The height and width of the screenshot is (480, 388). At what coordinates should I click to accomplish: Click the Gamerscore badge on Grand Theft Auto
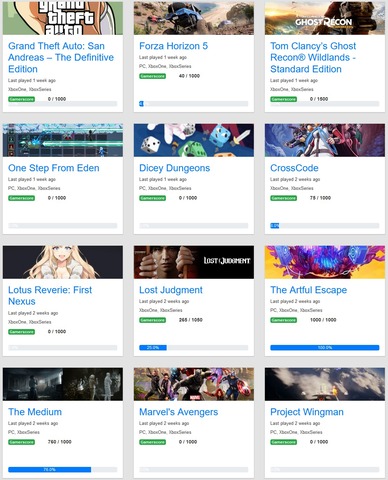click(x=21, y=99)
